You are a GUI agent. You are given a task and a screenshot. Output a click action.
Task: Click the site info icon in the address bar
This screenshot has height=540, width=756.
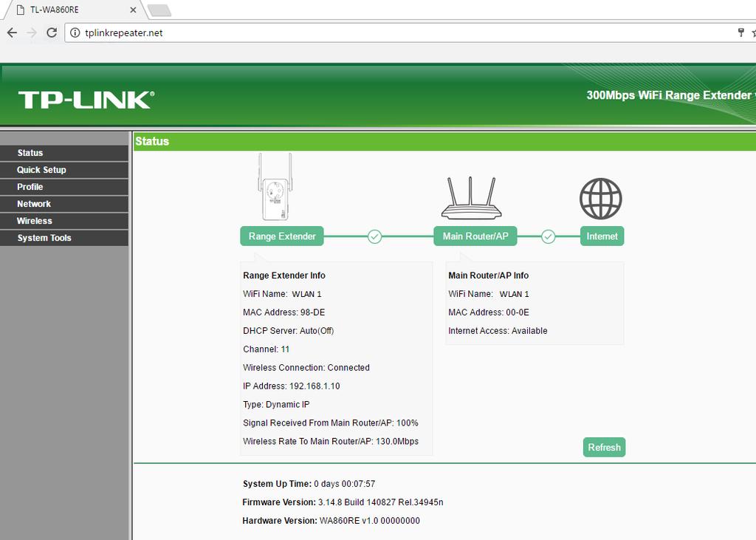[75, 33]
